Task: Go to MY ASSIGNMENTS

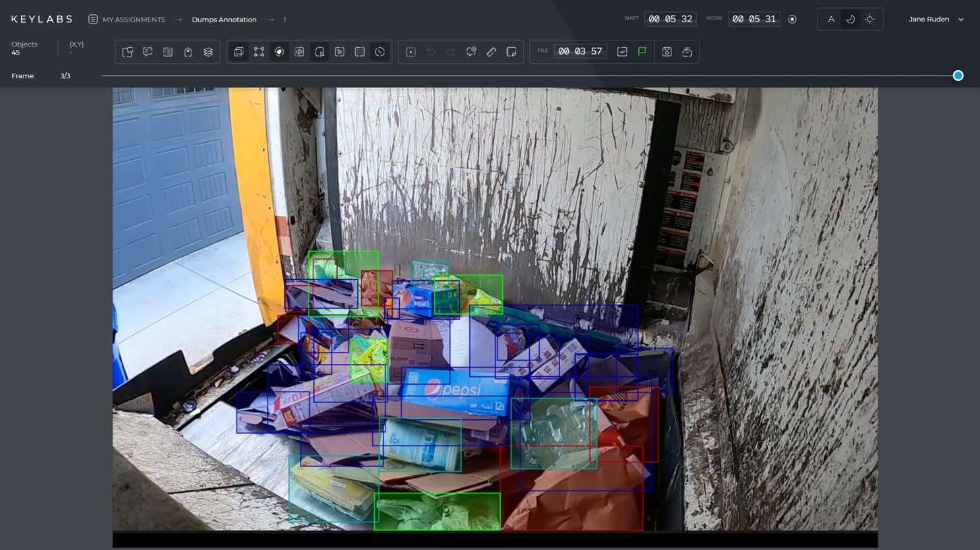Action: point(133,20)
